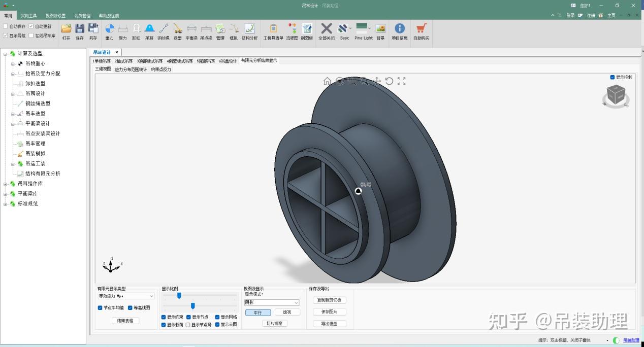This screenshot has width=644, height=347.
Task: Enable the 显示节点号 checkbox
Action: pos(188,325)
